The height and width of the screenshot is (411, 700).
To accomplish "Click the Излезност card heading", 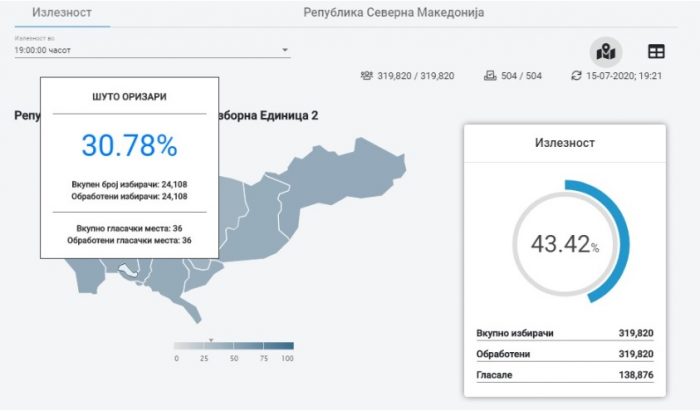I will point(565,143).
